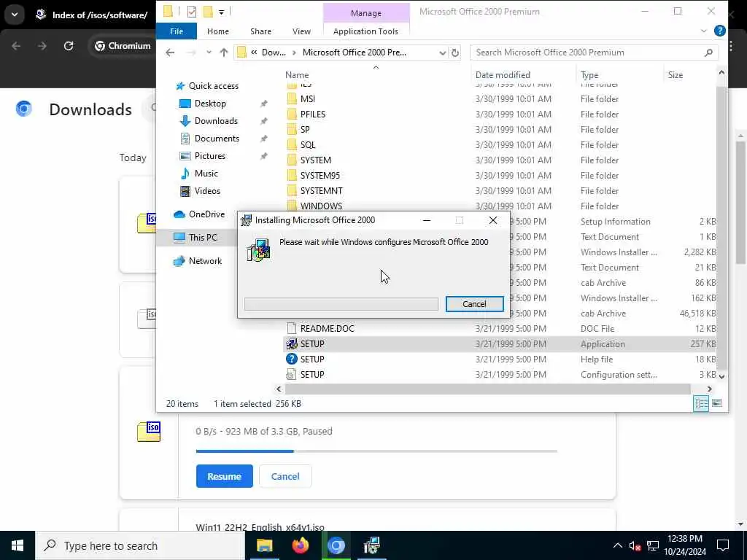Reload the Chromium page

point(69,46)
